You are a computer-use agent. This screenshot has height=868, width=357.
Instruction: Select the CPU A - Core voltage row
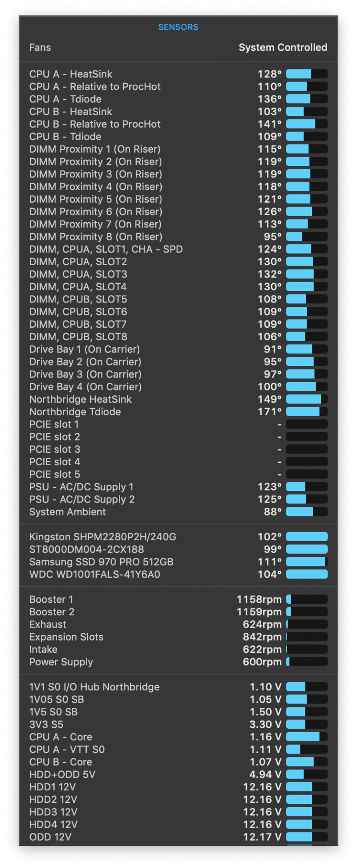tap(178, 737)
